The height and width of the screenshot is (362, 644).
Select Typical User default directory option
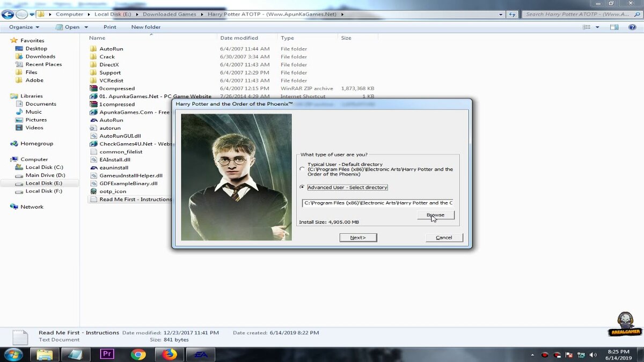pyautogui.click(x=302, y=169)
